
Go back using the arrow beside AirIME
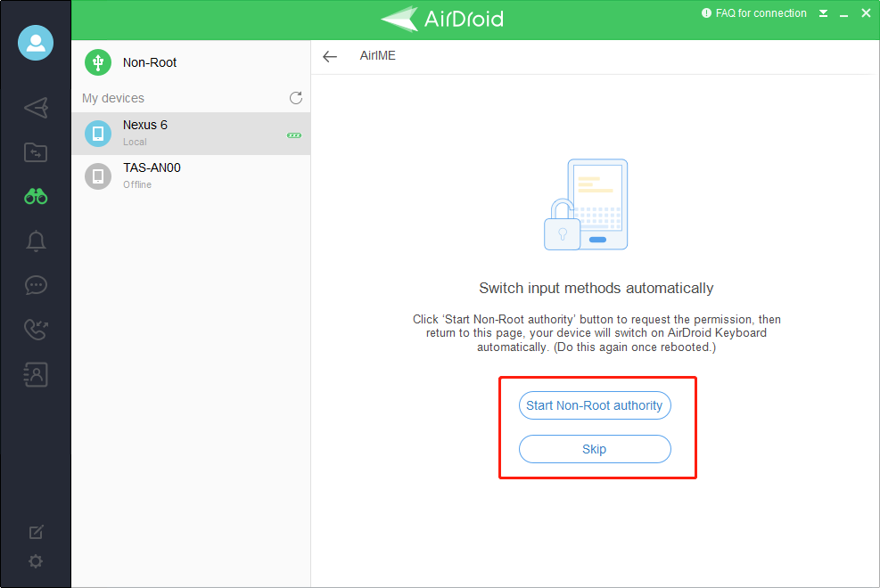point(330,56)
